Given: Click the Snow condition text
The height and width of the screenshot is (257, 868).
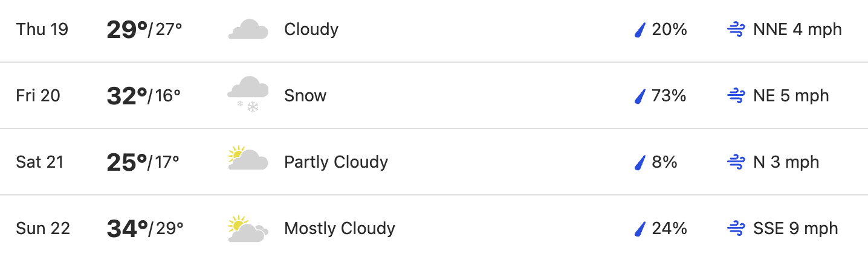Looking at the screenshot, I should 305,96.
